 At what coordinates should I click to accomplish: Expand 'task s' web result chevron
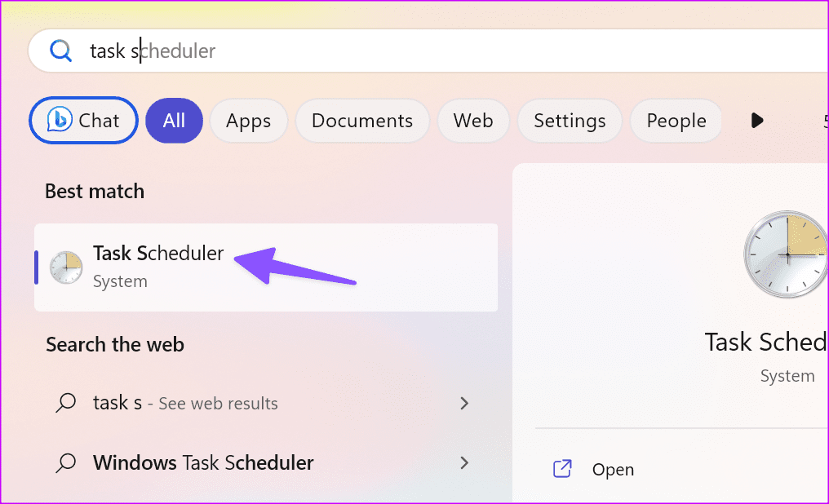tap(464, 404)
